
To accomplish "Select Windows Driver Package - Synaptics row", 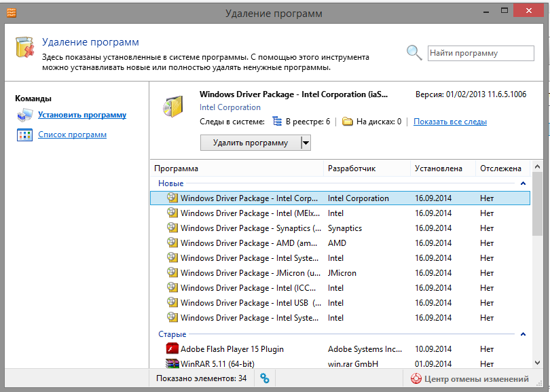I will (340, 228).
